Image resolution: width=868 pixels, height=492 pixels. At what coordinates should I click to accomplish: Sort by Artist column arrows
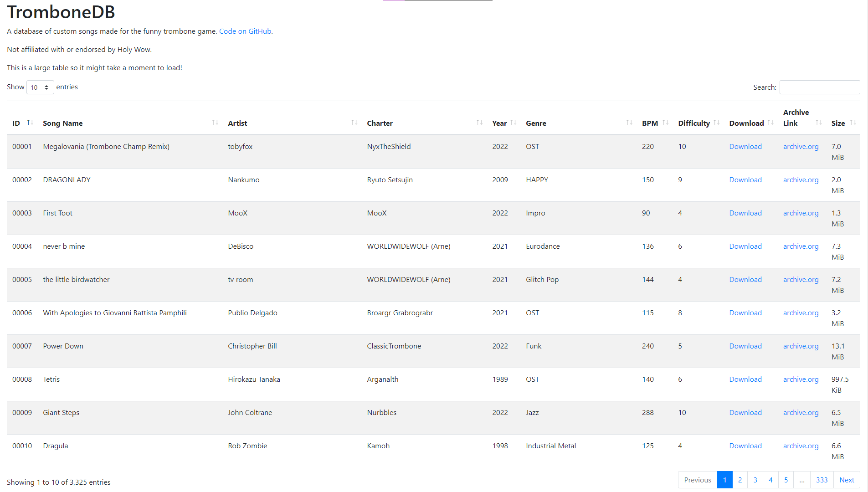(x=354, y=123)
